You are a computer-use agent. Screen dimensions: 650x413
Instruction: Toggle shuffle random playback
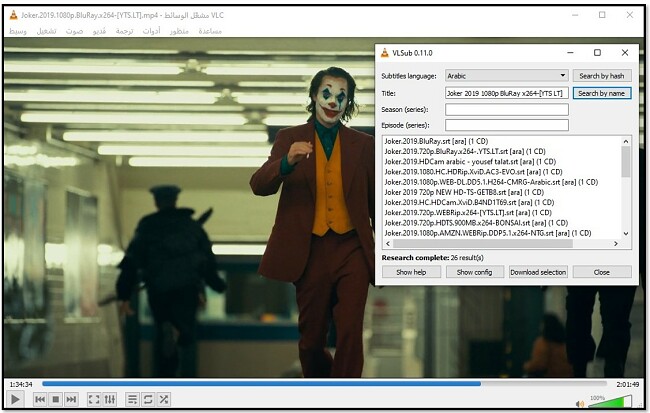point(164,399)
